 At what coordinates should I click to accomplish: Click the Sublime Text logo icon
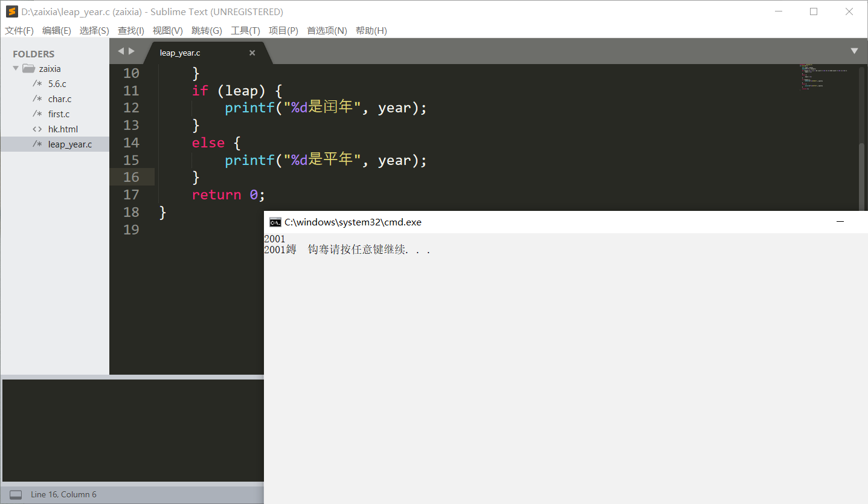point(11,11)
